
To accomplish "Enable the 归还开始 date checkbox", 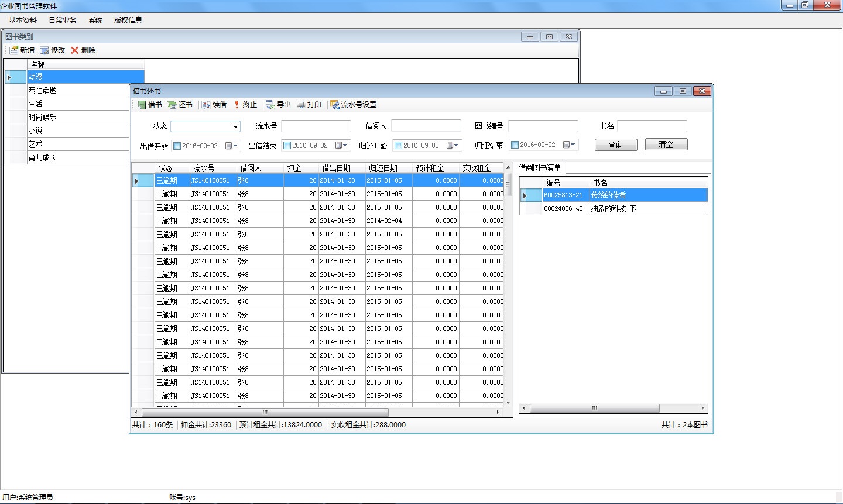I will 398,146.
